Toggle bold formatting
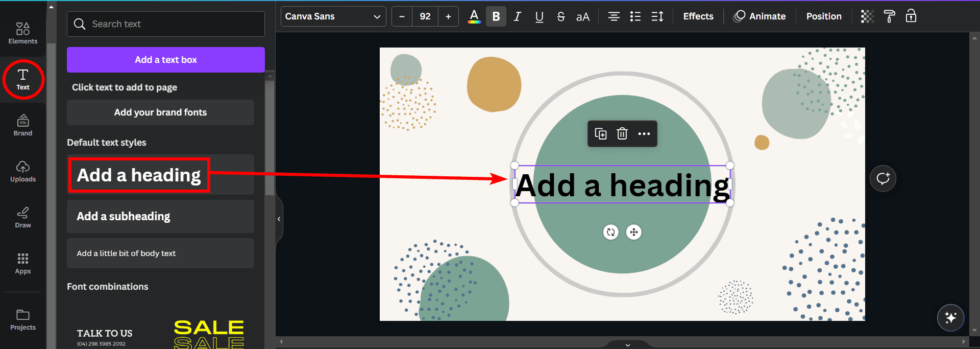The image size is (980, 349). [496, 16]
